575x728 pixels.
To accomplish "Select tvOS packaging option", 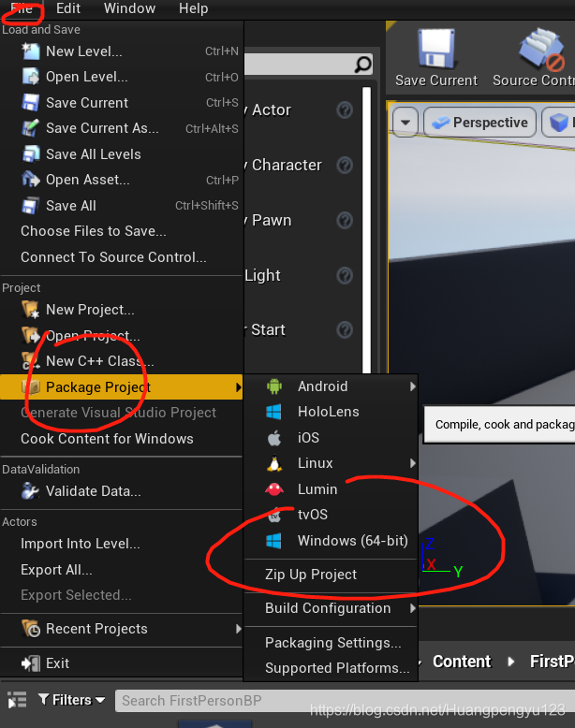I will point(331,515).
